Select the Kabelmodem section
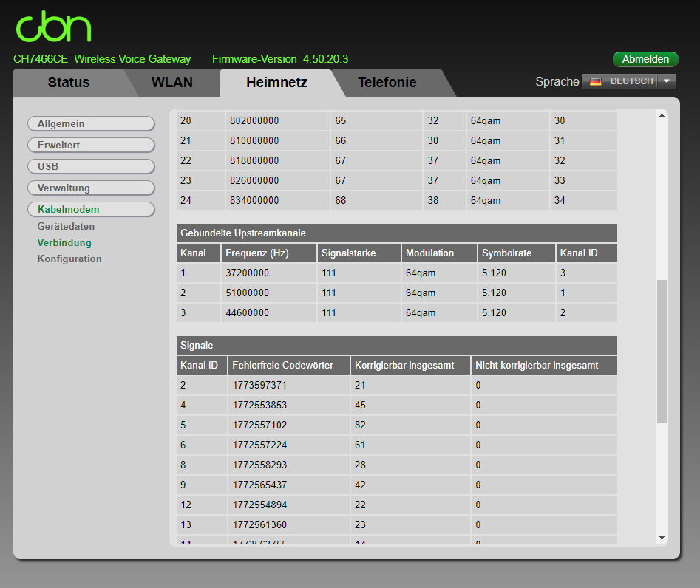The image size is (700, 588). click(91, 209)
